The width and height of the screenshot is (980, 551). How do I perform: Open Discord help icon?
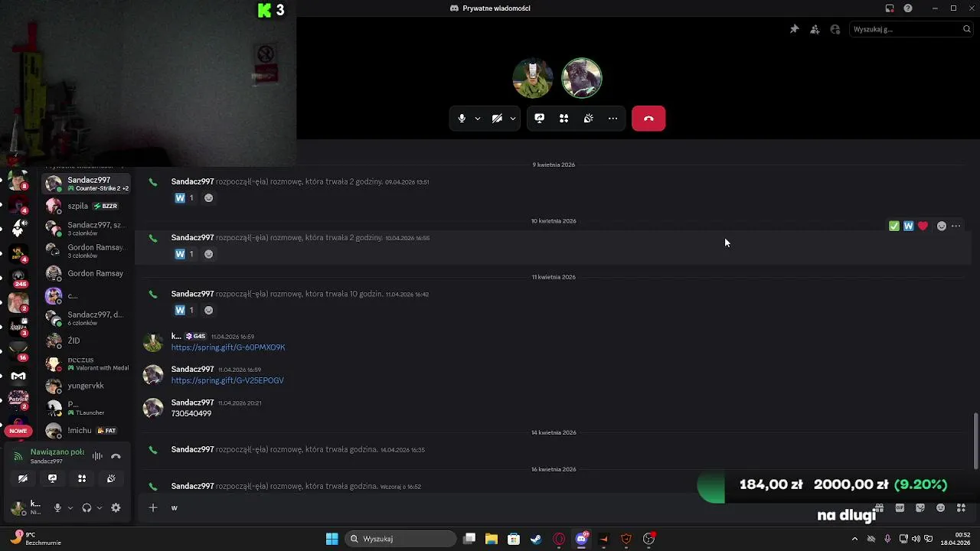(x=908, y=8)
